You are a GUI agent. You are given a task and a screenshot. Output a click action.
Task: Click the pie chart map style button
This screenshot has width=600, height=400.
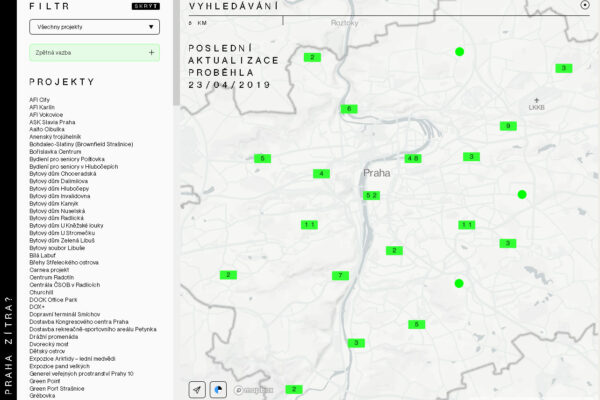pyautogui.click(x=219, y=389)
